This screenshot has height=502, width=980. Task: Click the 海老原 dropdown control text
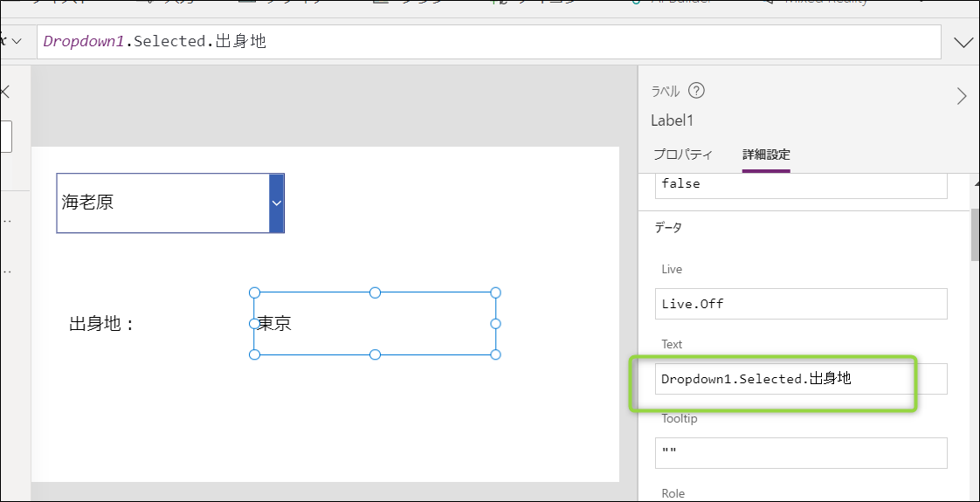87,203
